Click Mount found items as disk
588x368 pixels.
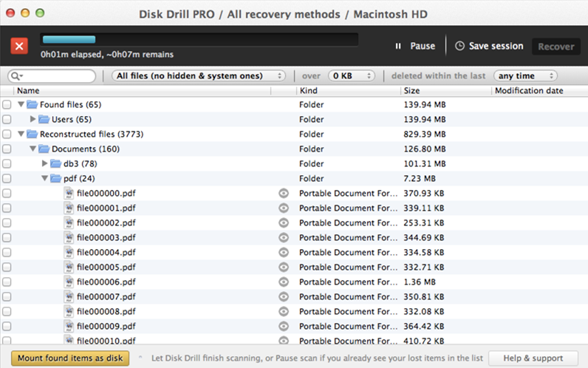click(70, 358)
